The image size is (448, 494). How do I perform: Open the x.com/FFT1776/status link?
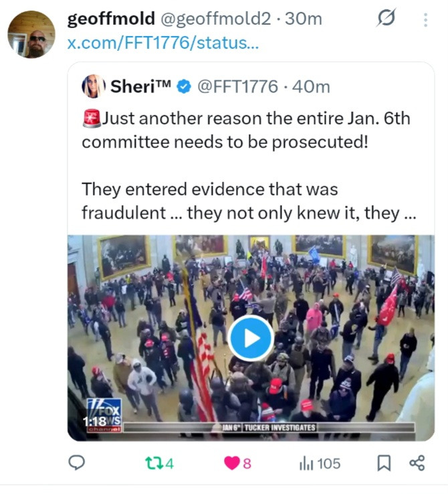coord(163,43)
